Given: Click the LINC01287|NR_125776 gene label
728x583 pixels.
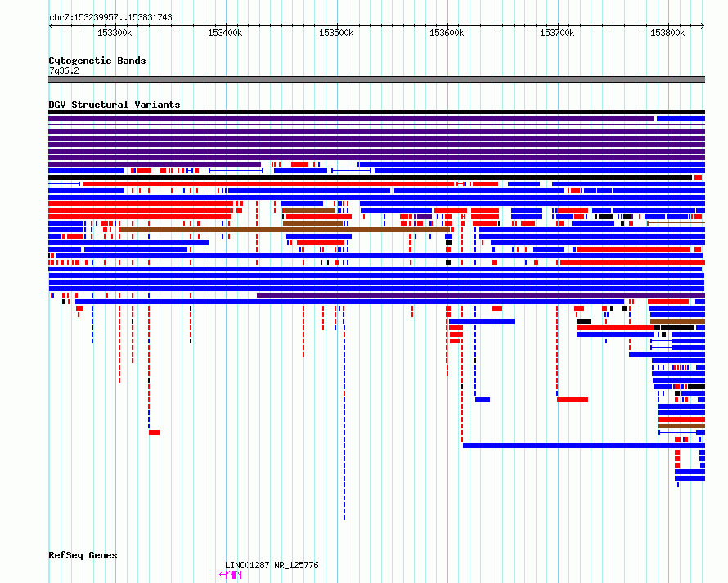Looking at the screenshot, I should click(x=272, y=565).
